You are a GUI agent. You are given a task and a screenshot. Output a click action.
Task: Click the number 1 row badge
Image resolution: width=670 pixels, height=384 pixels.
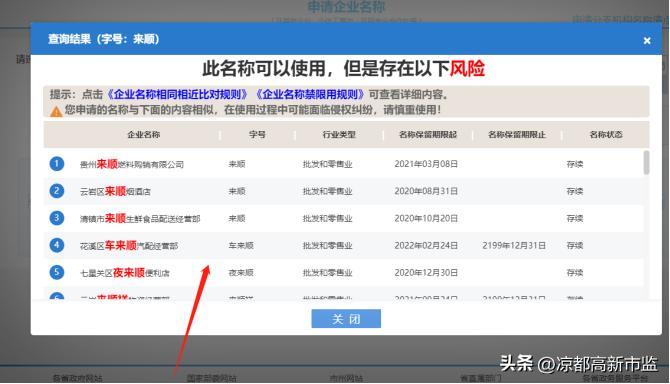(x=56, y=164)
